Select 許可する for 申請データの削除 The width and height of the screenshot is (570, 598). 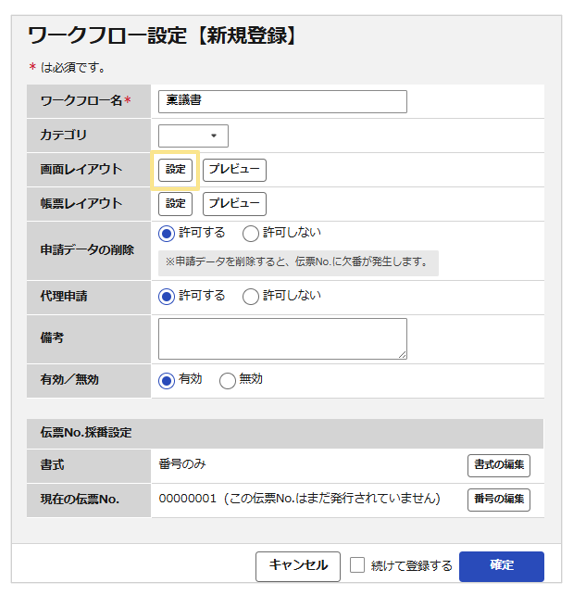(x=166, y=233)
